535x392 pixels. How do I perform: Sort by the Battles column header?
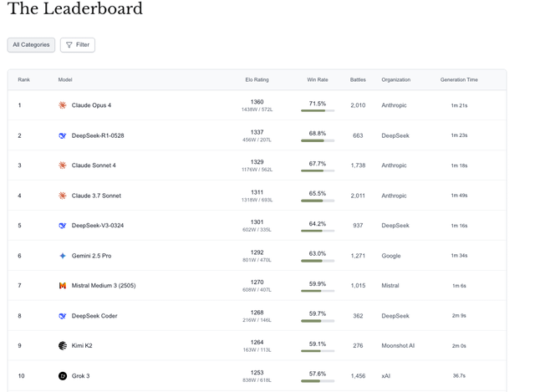click(x=358, y=79)
